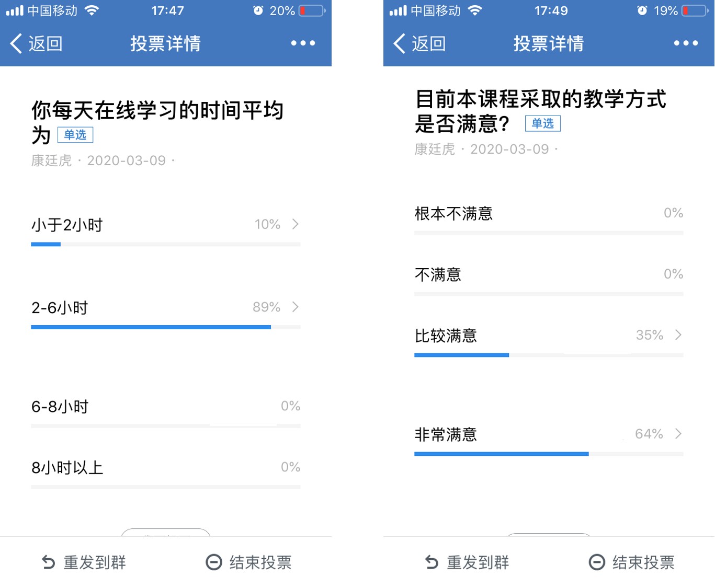Select the 8小时以上 poll option
Viewport: 715px width, 588px height.
point(67,467)
